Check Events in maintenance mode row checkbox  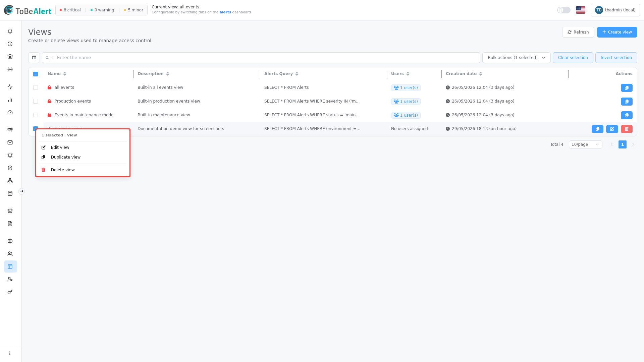tap(36, 115)
